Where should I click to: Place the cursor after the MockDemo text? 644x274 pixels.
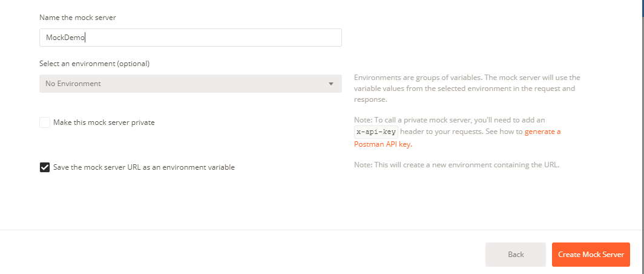(x=86, y=38)
